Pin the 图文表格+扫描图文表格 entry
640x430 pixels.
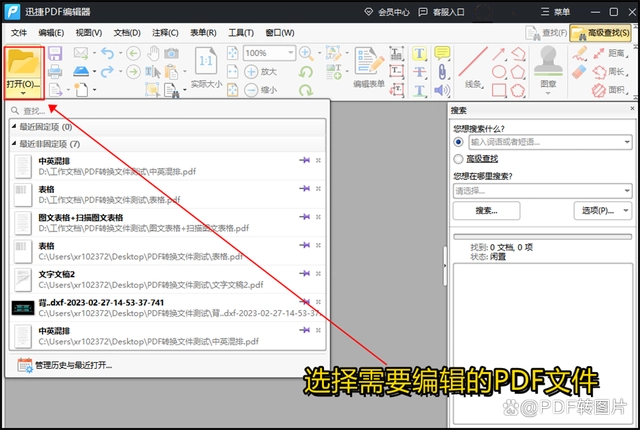click(304, 217)
